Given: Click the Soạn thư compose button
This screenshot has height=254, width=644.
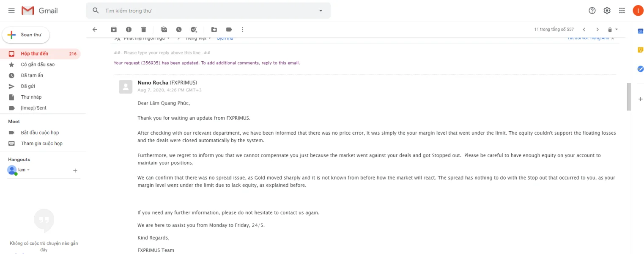Looking at the screenshot, I should 26,35.
